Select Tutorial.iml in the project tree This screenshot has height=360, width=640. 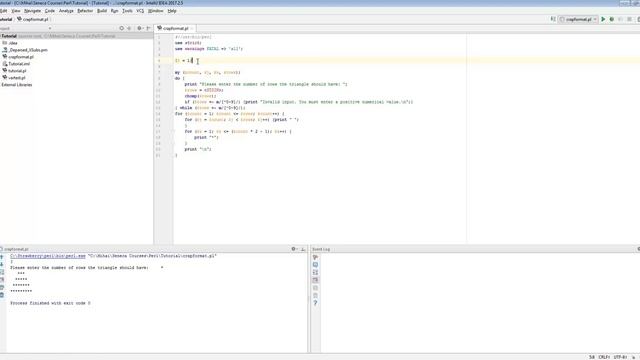(16, 64)
